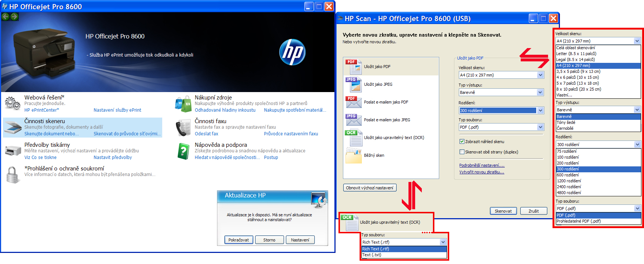Click the green forward arrow icon
This screenshot has height=264, width=644.
tap(14, 17)
